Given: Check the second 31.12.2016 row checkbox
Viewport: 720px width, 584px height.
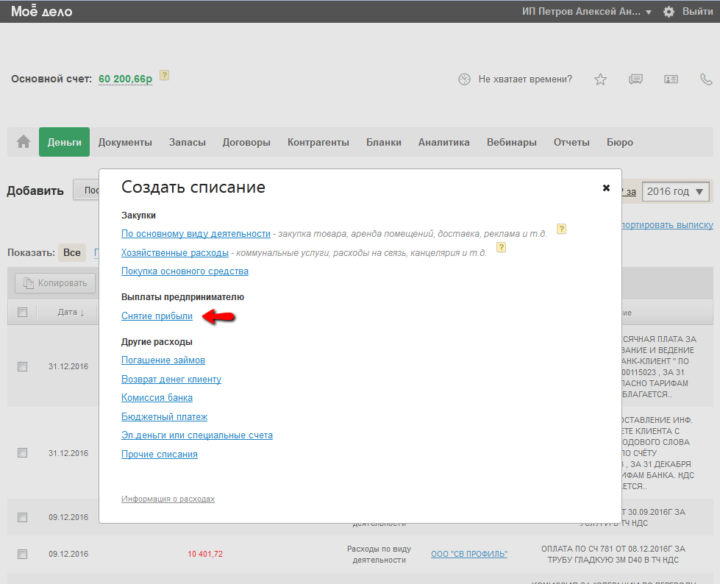Looking at the screenshot, I should (x=22, y=453).
